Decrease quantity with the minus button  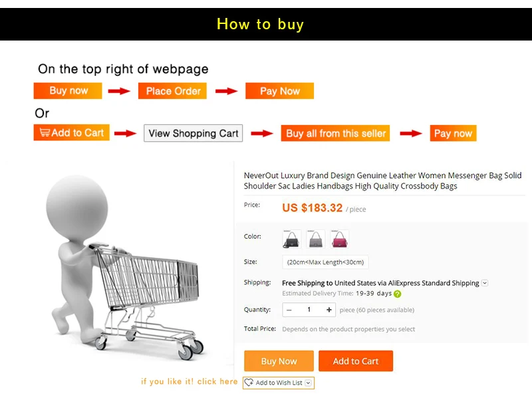pyautogui.click(x=289, y=310)
